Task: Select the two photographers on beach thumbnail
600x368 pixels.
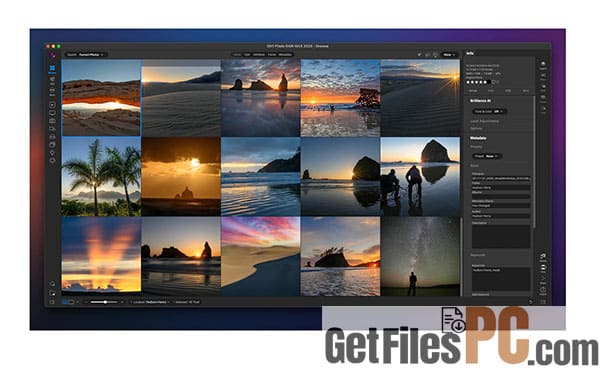Action: point(420,177)
